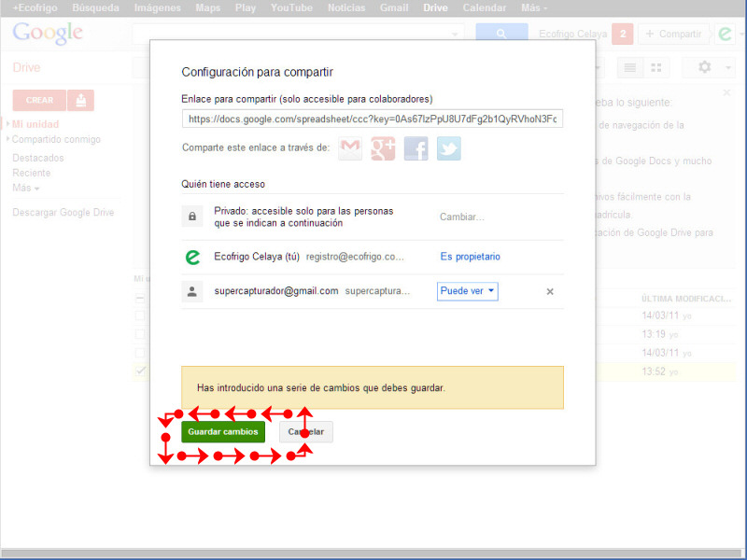Share link via Google+ icon

tap(383, 148)
